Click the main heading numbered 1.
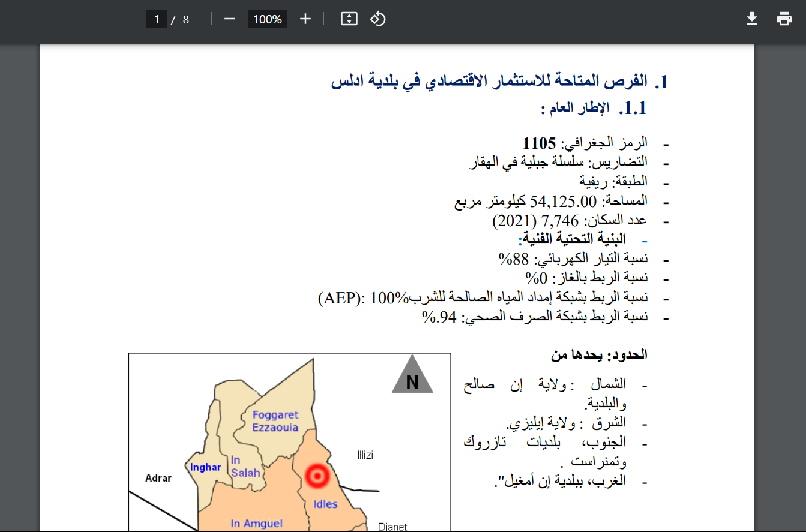 click(x=498, y=82)
